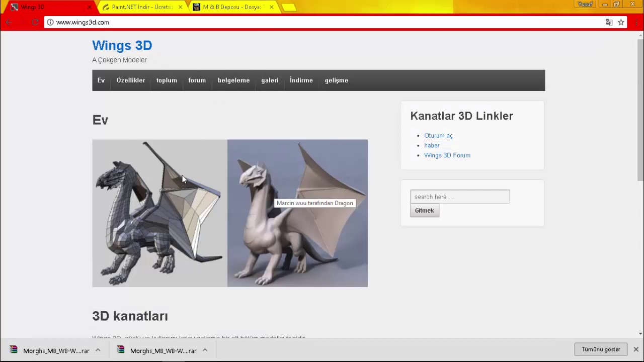The image size is (644, 362).
Task: Open the belgeleme navigation item
Action: coord(233,80)
